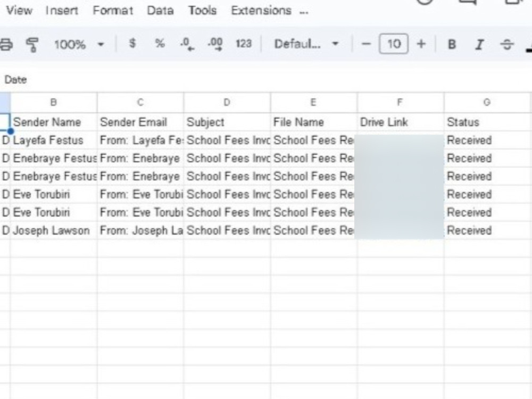This screenshot has height=399, width=532.
Task: Click the print icon in toolbar
Action: (6, 45)
